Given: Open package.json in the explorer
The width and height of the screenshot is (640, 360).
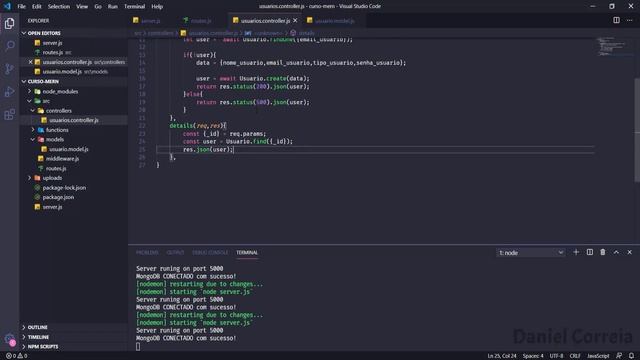Looking at the screenshot, I should [x=58, y=197].
